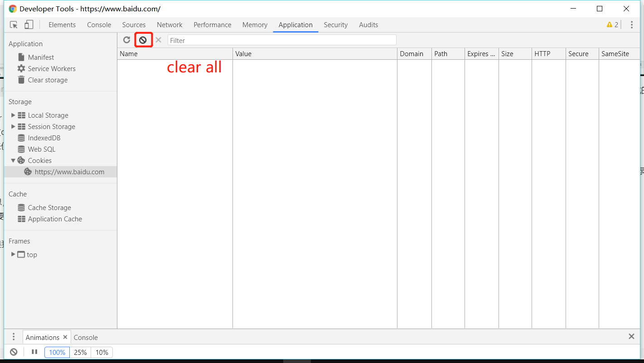
Task: Close the Animations drawer tab
Action: click(x=65, y=337)
